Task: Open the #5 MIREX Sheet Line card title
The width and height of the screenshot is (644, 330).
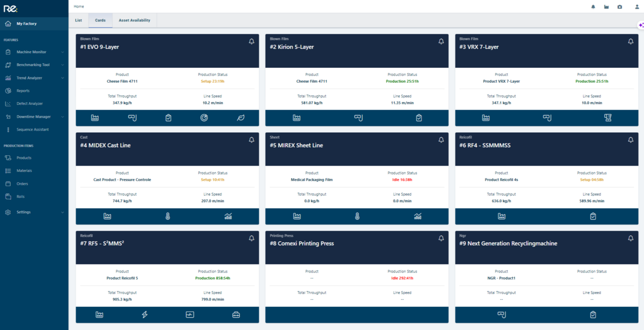Action: [296, 145]
